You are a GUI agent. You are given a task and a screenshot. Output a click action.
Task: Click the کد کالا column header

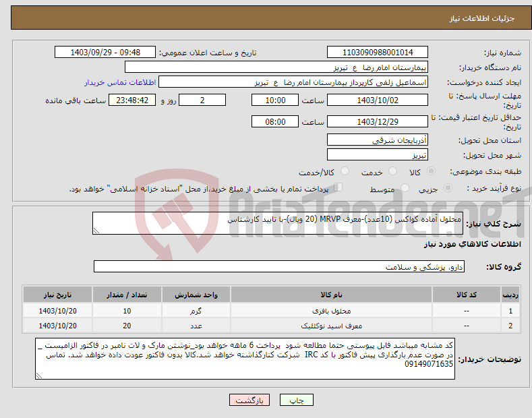(x=467, y=295)
